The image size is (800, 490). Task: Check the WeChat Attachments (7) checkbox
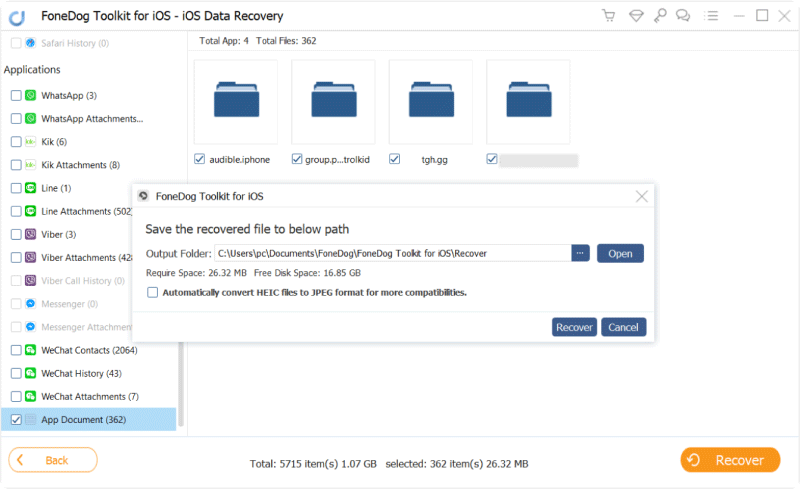(x=16, y=396)
